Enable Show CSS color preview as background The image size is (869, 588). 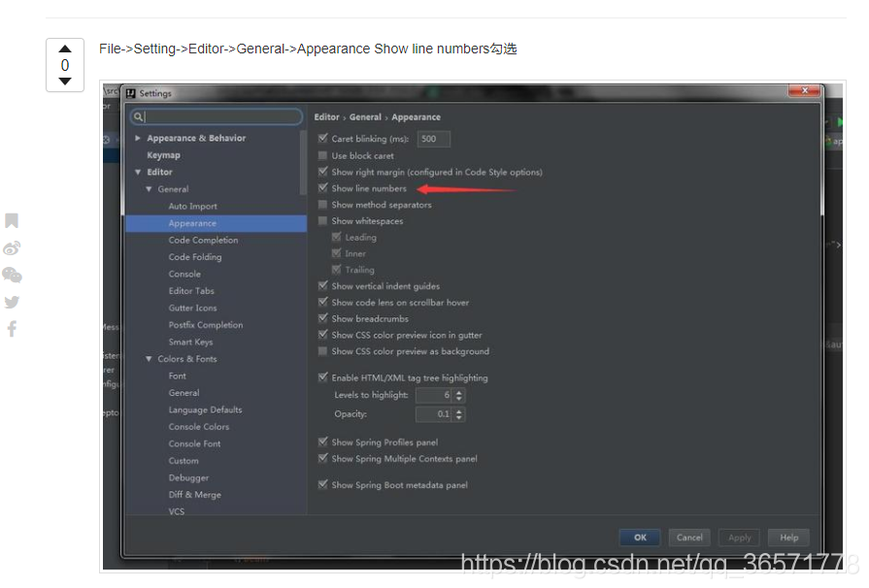(x=323, y=351)
